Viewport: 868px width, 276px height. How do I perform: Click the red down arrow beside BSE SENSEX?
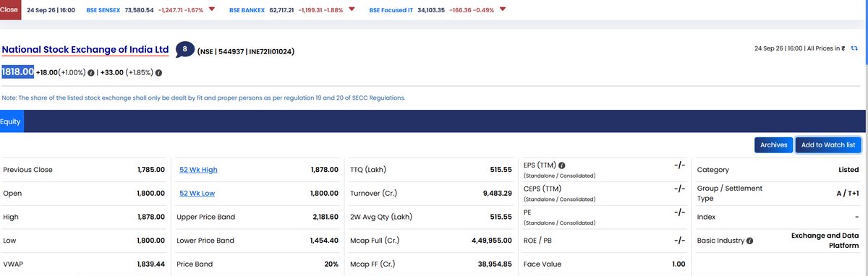[211, 9]
